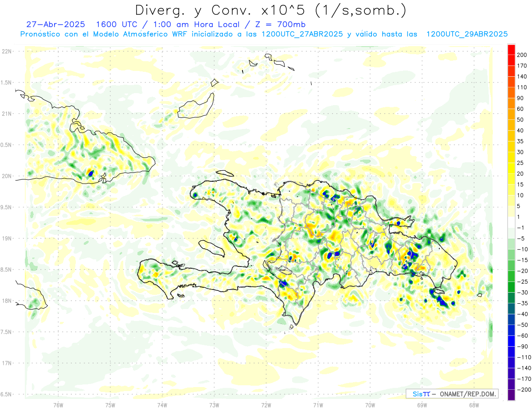The height and width of the screenshot is (411, 532).
Task: Click the legend value '-30'
Action: pos(522,293)
